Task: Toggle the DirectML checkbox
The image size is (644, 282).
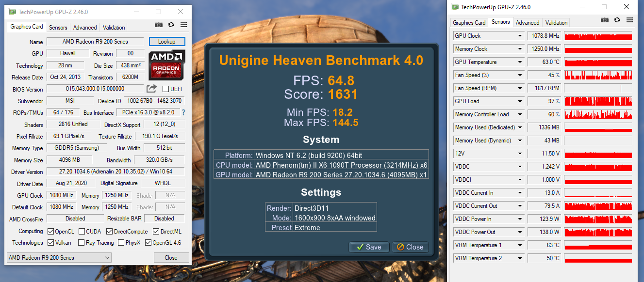Action: click(x=156, y=231)
